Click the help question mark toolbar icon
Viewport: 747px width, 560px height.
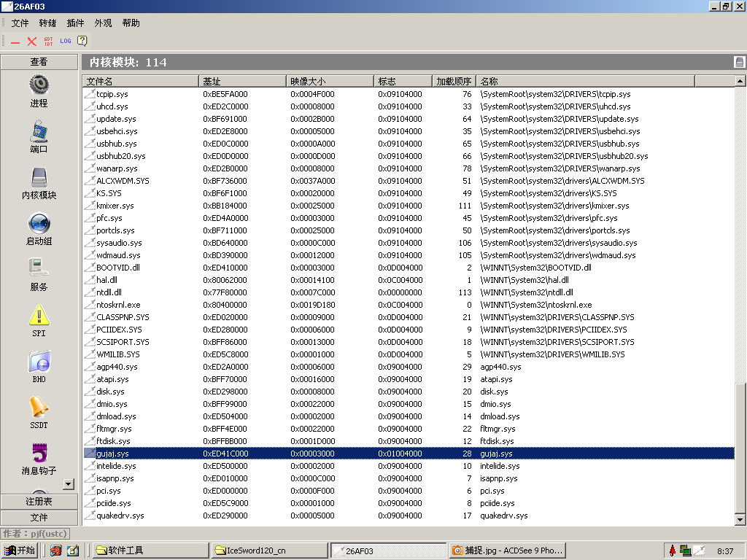[x=82, y=42]
